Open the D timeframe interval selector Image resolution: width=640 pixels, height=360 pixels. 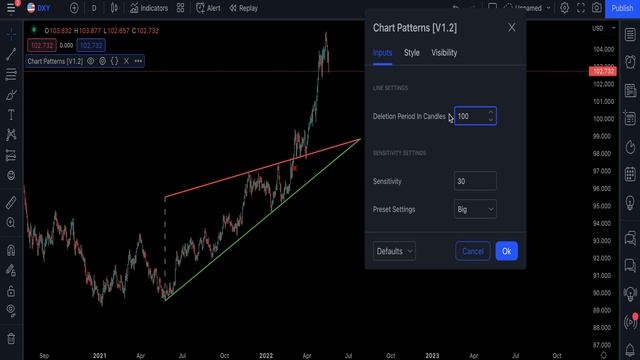(x=94, y=8)
